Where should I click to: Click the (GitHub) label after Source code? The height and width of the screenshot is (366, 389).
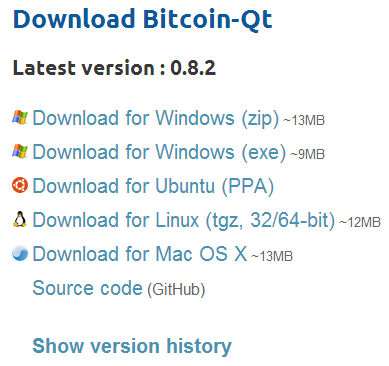(176, 289)
